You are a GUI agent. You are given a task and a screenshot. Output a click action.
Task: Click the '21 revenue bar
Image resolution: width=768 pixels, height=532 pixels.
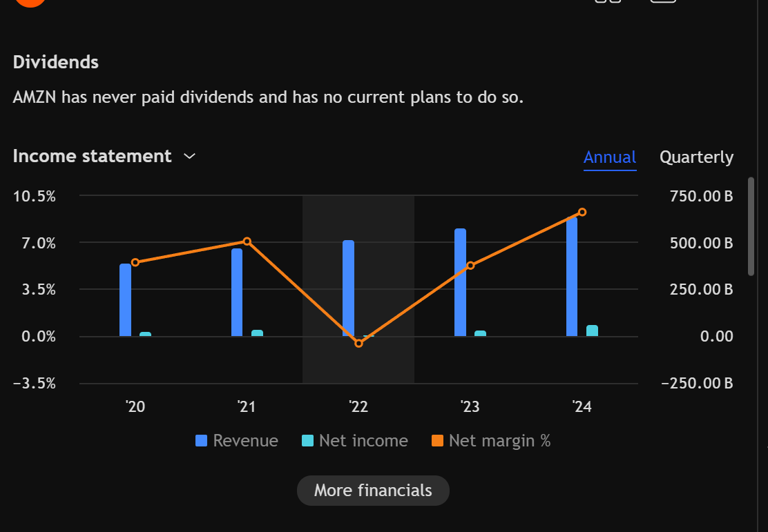click(237, 293)
